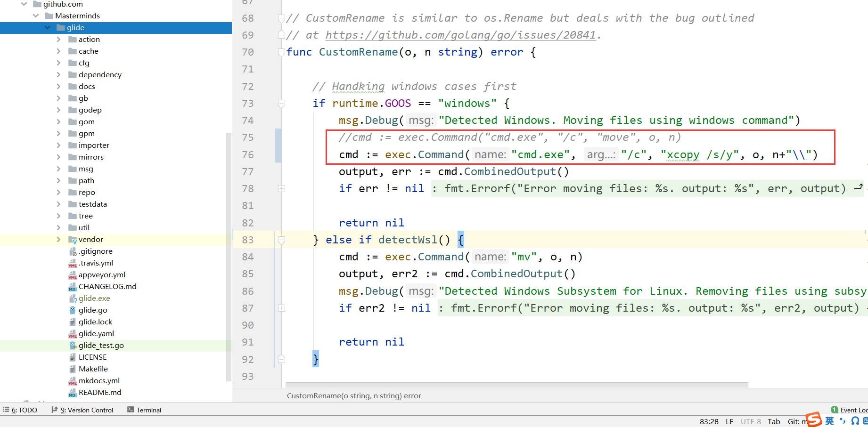The width and height of the screenshot is (868, 427).
Task: Expand the folded error block at line 78
Action: tap(281, 189)
